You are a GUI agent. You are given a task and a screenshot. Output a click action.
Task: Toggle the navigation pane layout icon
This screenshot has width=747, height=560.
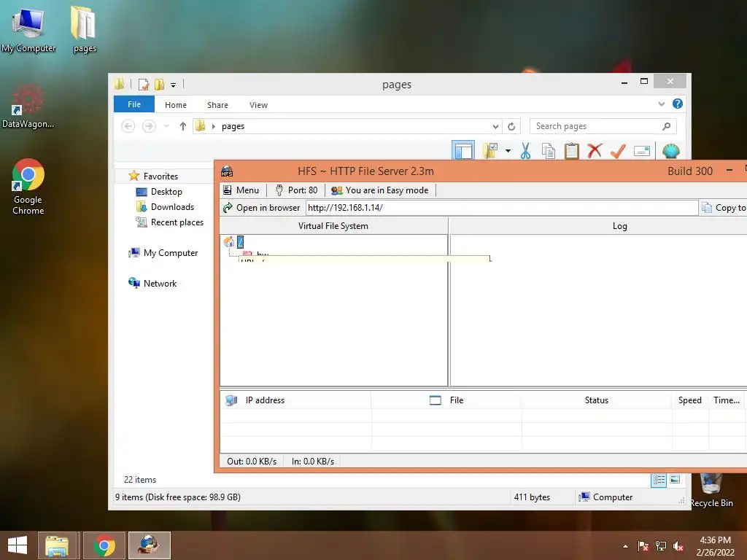point(463,150)
